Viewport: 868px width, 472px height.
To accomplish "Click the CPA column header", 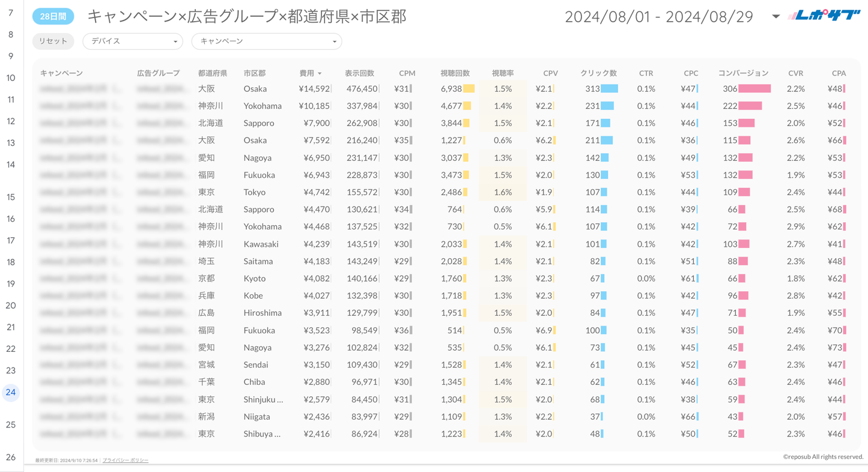I will pos(839,73).
